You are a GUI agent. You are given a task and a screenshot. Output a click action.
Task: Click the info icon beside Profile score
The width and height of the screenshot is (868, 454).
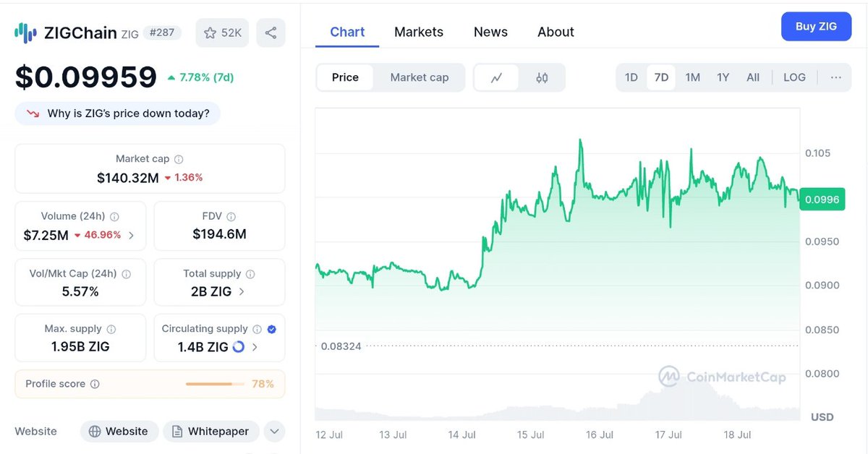pyautogui.click(x=95, y=384)
